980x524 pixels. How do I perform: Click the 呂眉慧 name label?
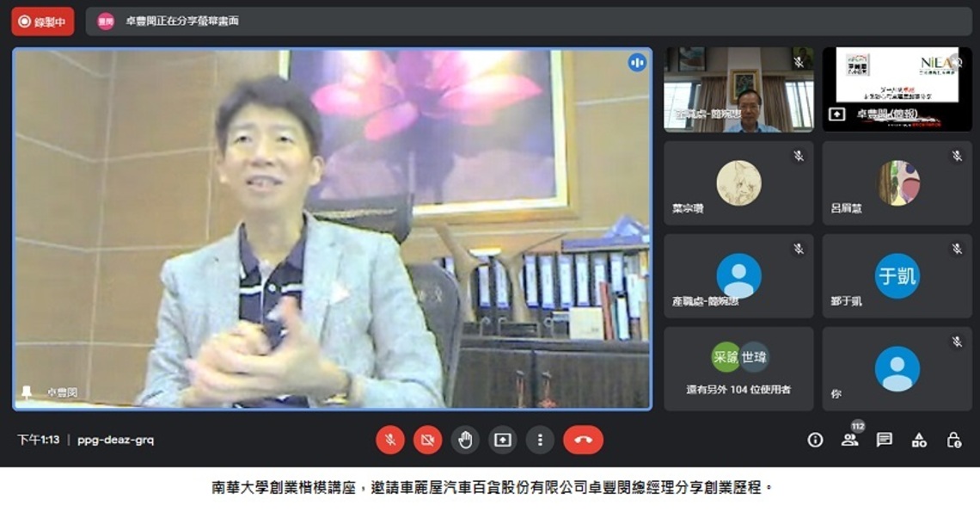click(846, 209)
